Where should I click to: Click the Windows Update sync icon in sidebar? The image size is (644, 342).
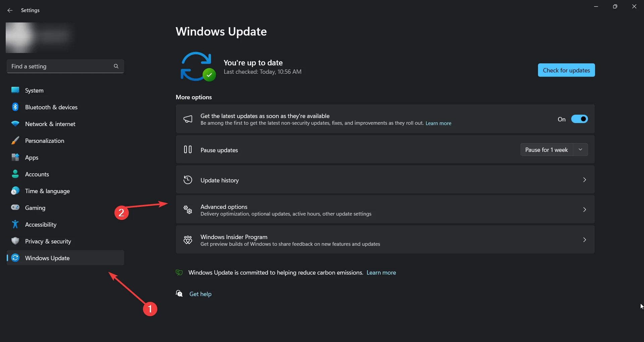pyautogui.click(x=15, y=258)
